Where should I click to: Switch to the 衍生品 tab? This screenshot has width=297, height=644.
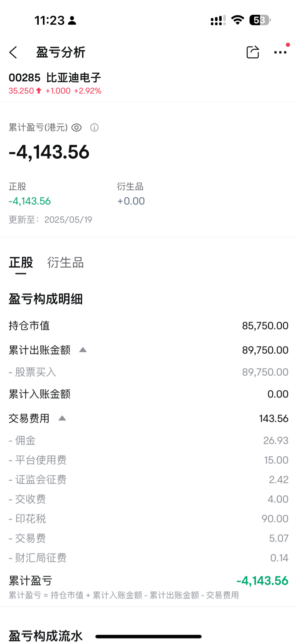65,263
